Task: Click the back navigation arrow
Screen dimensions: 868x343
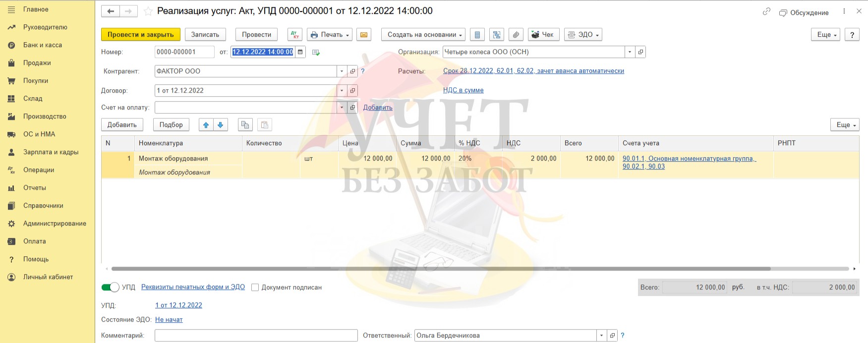Action: 111,11
